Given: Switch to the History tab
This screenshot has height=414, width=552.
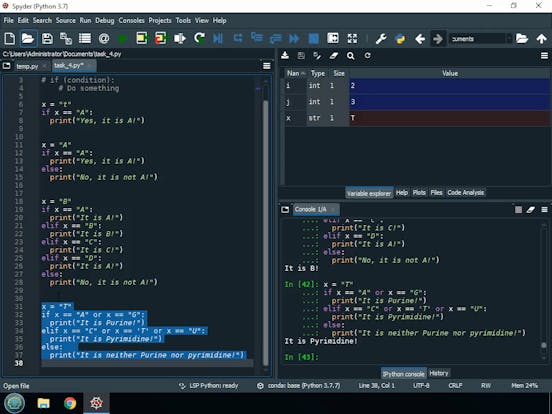Looking at the screenshot, I should point(439,373).
